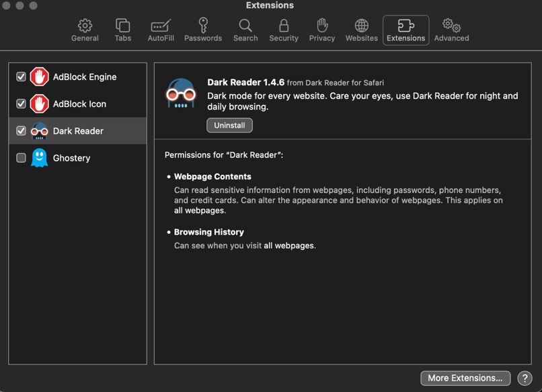The height and width of the screenshot is (392, 542).
Task: Switch to the Advanced tab label
Action: pos(451,38)
